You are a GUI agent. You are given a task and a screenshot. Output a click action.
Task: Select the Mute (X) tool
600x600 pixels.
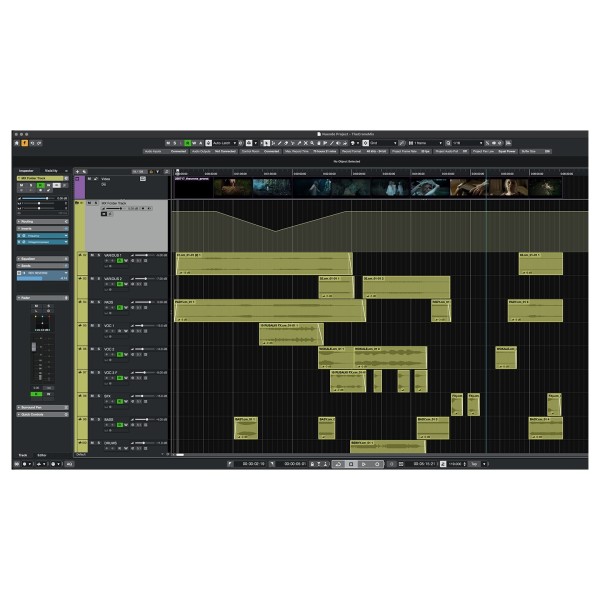click(x=306, y=143)
